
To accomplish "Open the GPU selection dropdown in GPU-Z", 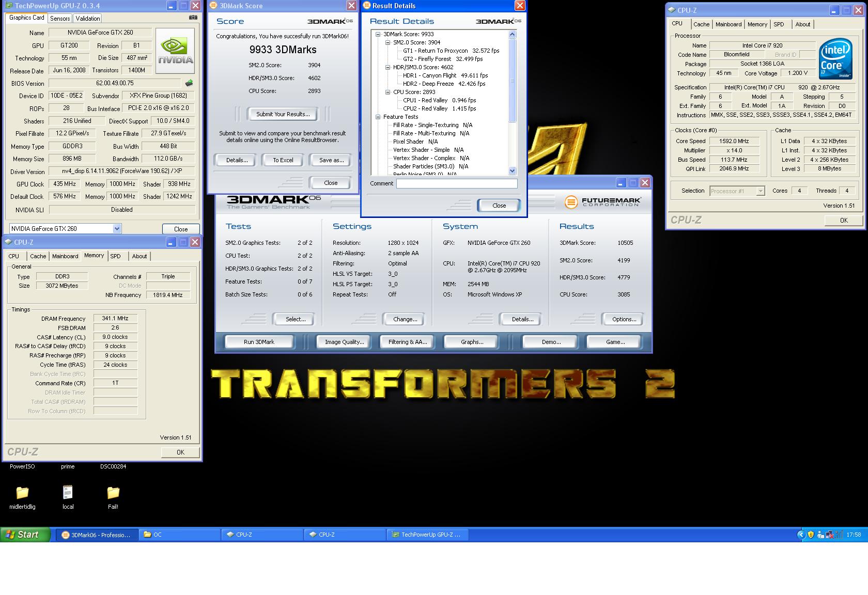I will pyautogui.click(x=117, y=228).
